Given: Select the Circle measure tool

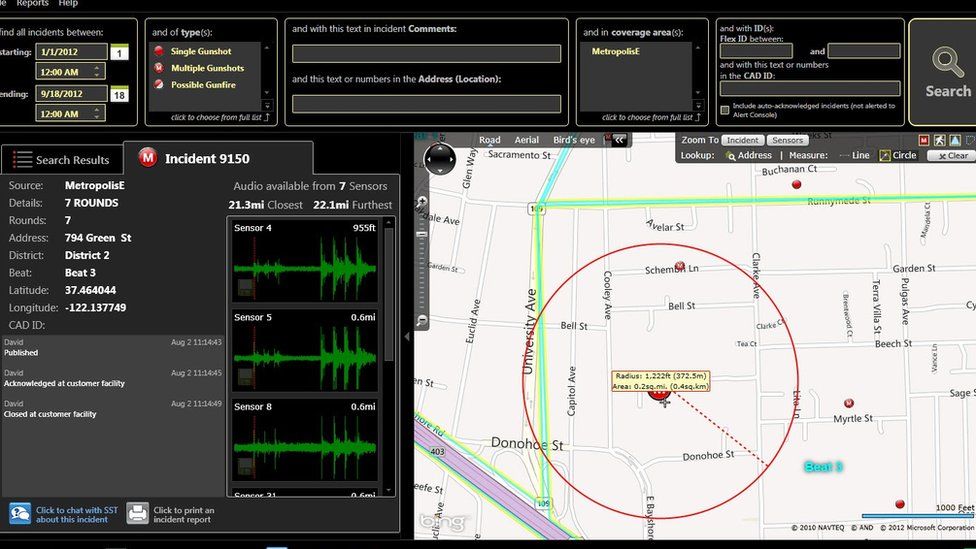Looking at the screenshot, I should tap(885, 156).
